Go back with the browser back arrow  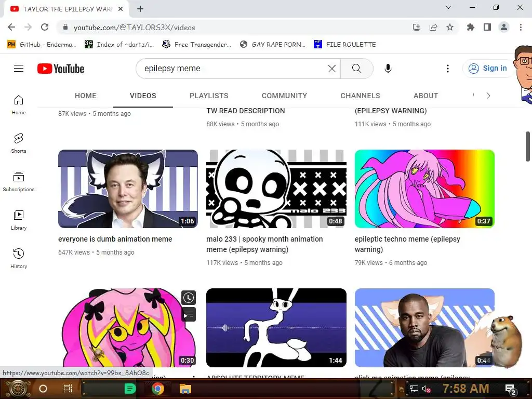tap(11, 28)
